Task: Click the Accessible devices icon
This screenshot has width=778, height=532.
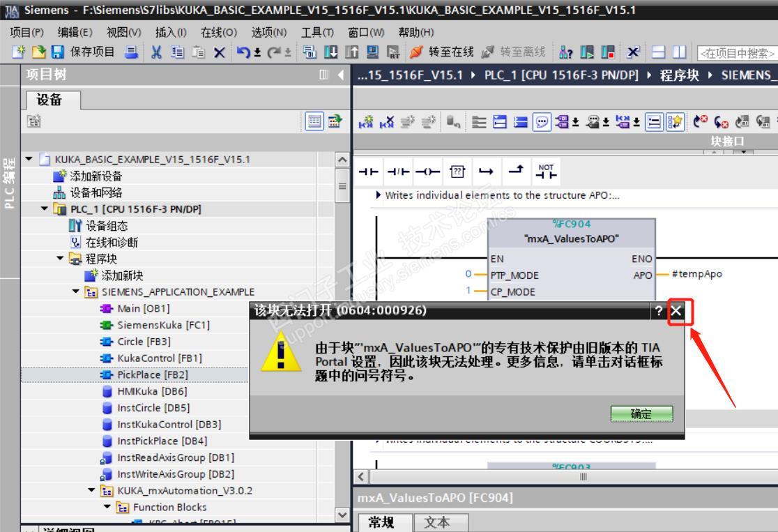Action: (x=565, y=52)
